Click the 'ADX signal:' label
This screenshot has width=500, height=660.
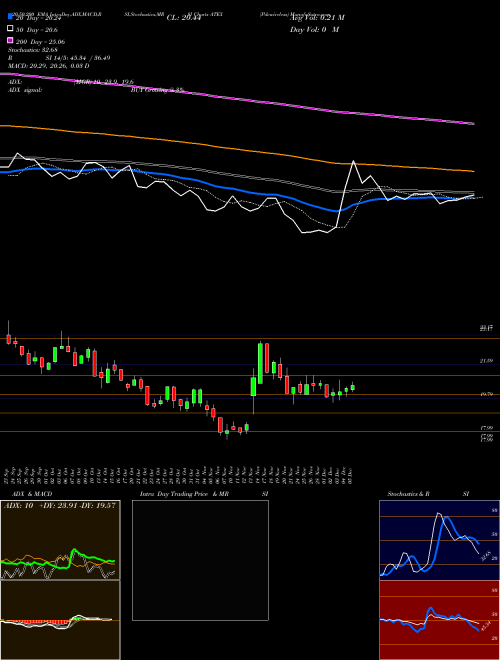coord(25,90)
